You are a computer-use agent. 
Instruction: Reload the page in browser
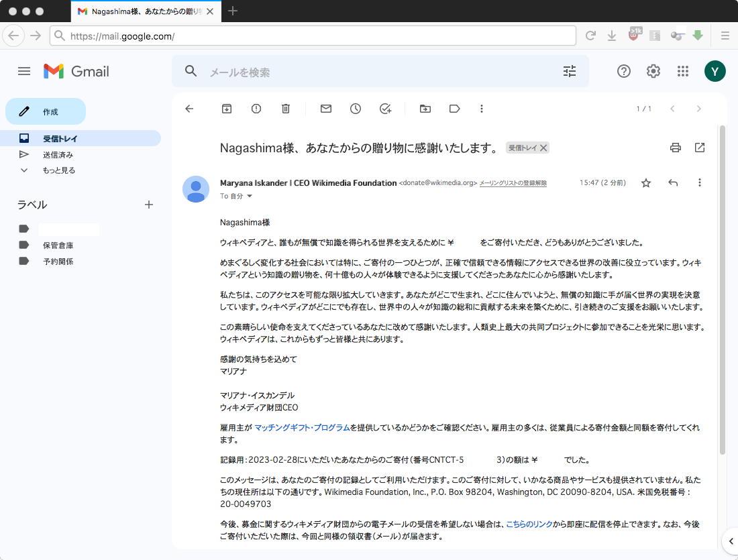point(590,36)
